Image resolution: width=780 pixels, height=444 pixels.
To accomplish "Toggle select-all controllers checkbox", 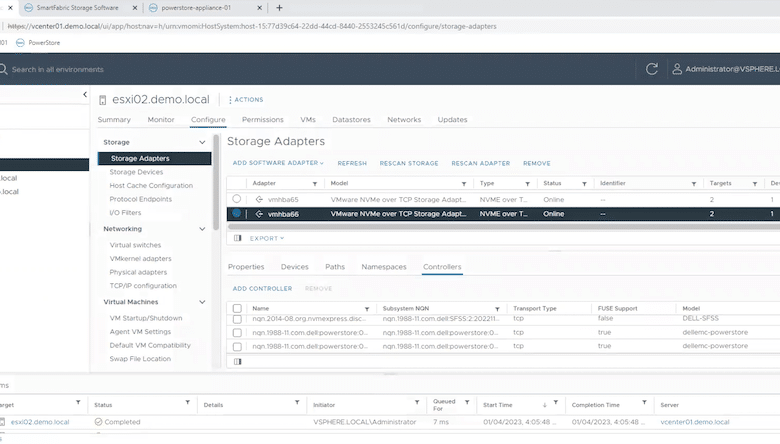I will click(237, 308).
